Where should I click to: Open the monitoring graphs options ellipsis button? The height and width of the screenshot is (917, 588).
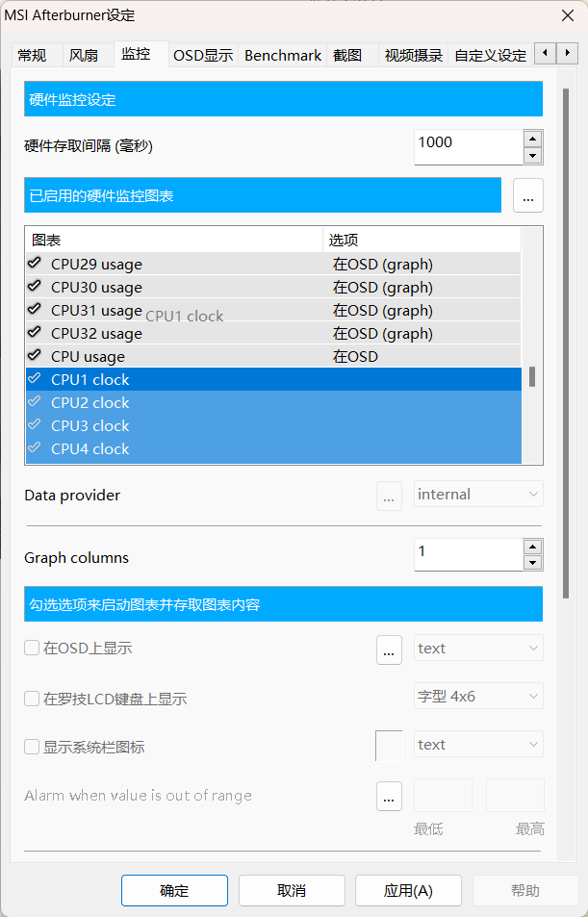[528, 195]
